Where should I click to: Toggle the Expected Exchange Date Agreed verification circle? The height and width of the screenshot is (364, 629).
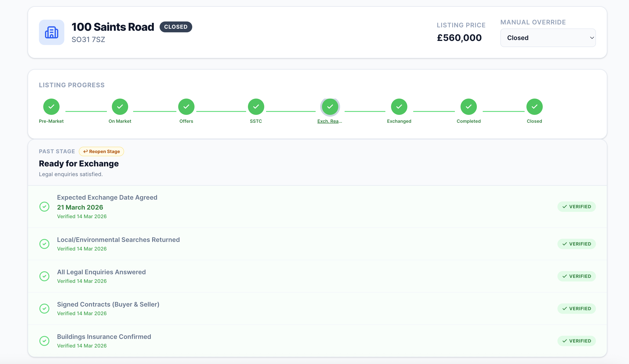44,207
